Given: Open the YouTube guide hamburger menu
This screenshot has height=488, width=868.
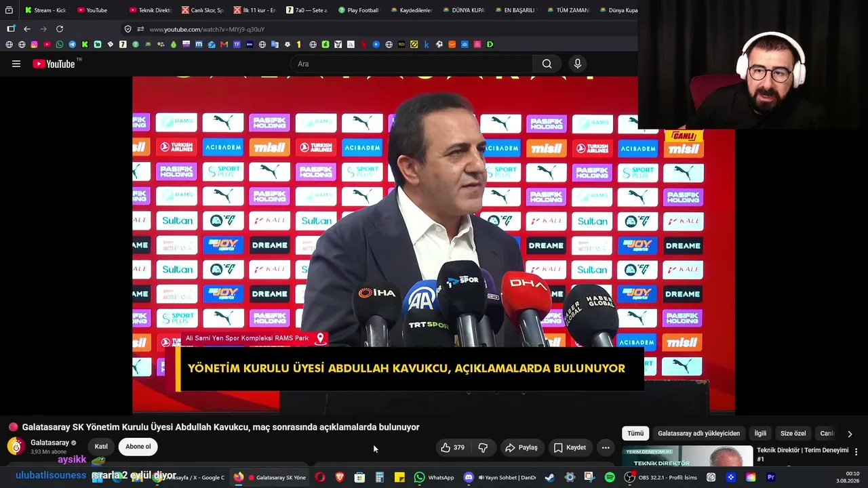Looking at the screenshot, I should click(x=16, y=64).
